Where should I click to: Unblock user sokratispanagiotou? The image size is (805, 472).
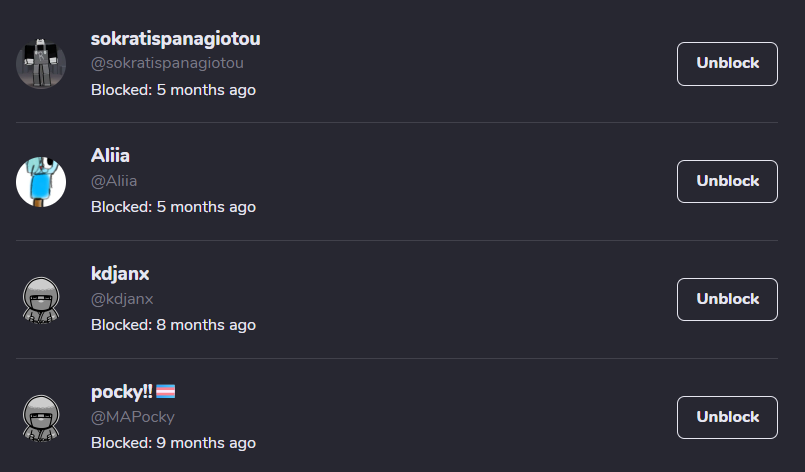pyautogui.click(x=727, y=63)
